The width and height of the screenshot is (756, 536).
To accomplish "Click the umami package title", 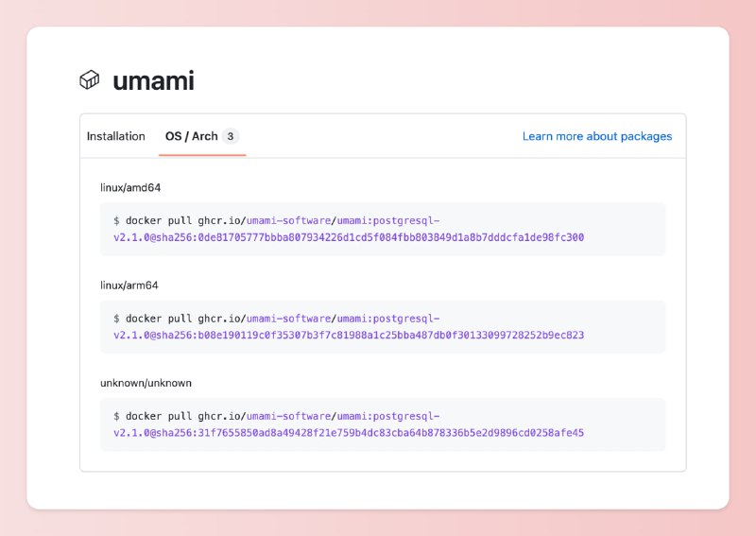I will (153, 80).
